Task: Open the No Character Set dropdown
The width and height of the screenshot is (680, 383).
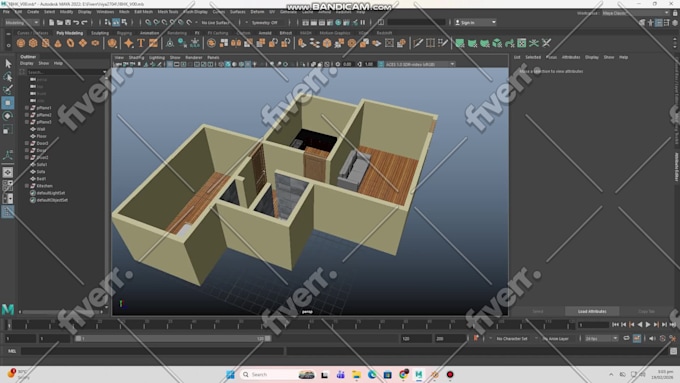Action: (x=513, y=338)
